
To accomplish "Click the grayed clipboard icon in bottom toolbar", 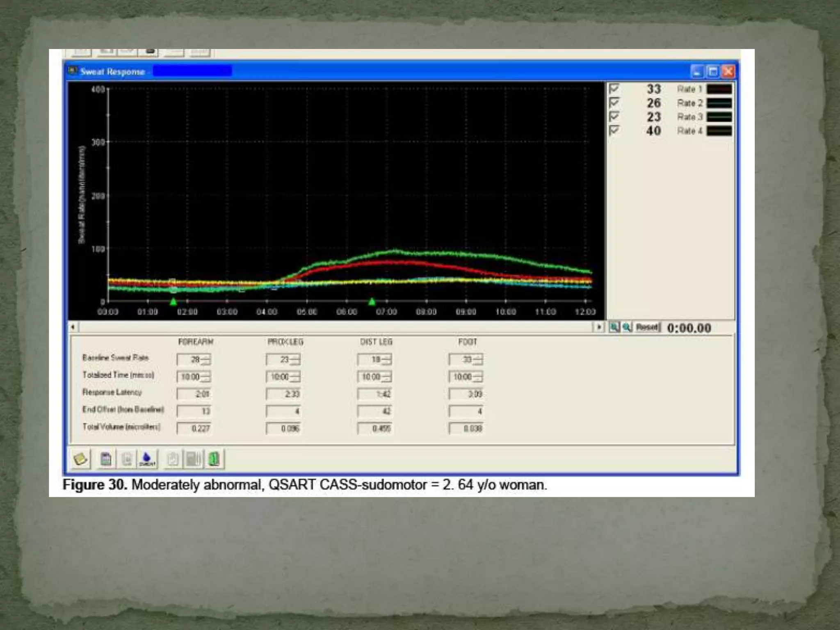I will 173,459.
